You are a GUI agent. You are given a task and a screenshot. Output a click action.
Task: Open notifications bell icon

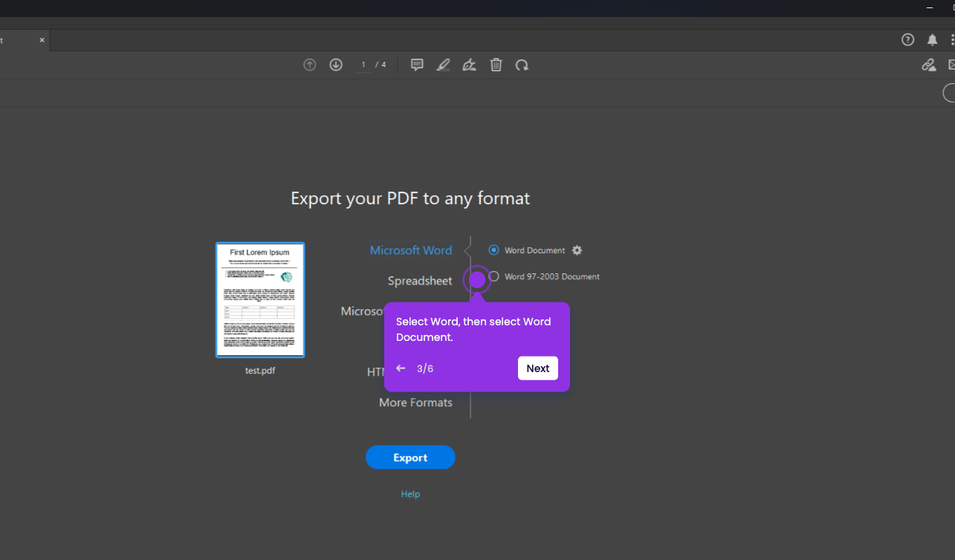coord(932,40)
